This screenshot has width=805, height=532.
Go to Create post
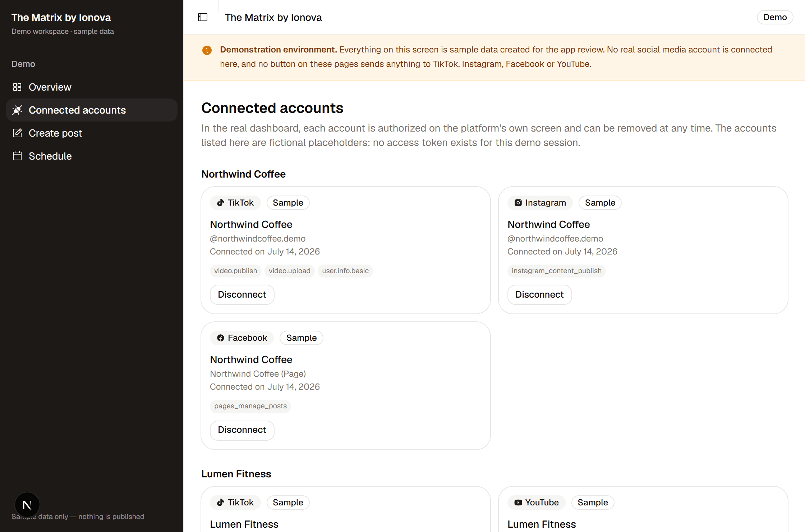[92, 133]
